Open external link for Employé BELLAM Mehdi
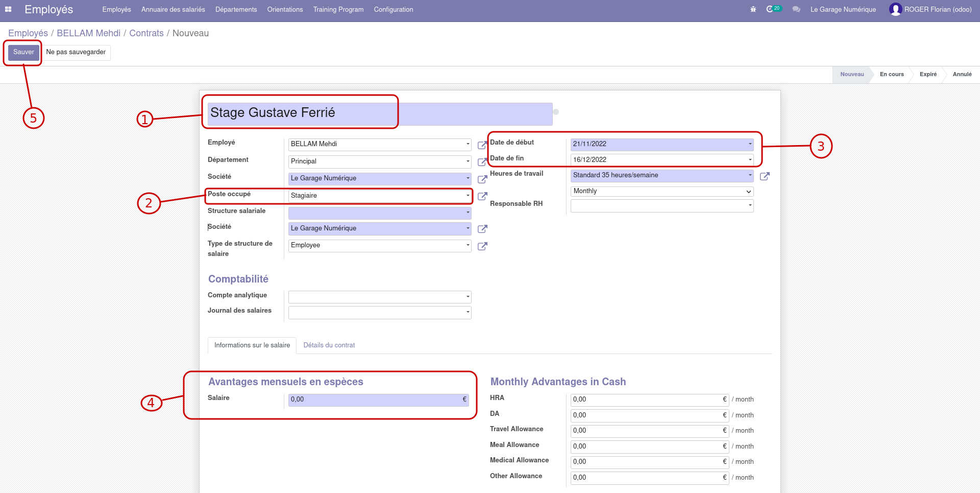980x493 pixels. point(482,145)
